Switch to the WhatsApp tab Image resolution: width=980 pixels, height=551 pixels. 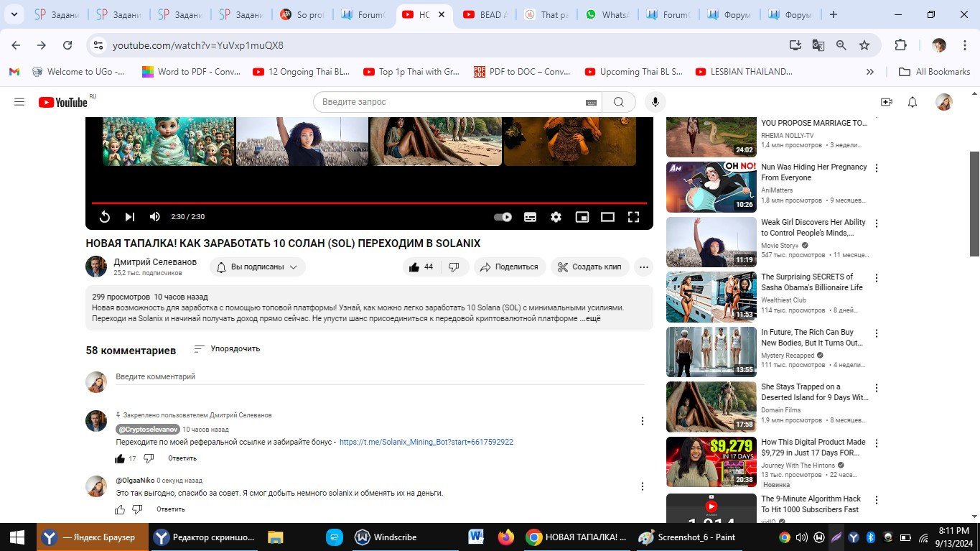click(x=607, y=14)
